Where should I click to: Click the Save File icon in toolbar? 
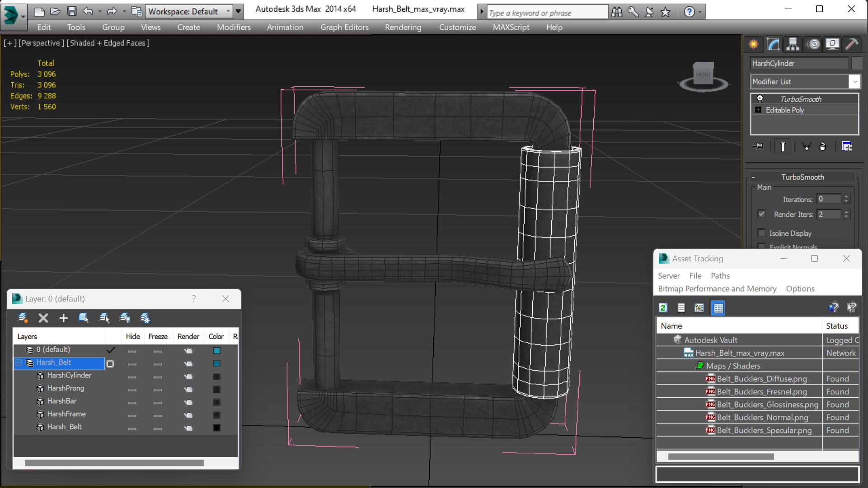click(71, 11)
